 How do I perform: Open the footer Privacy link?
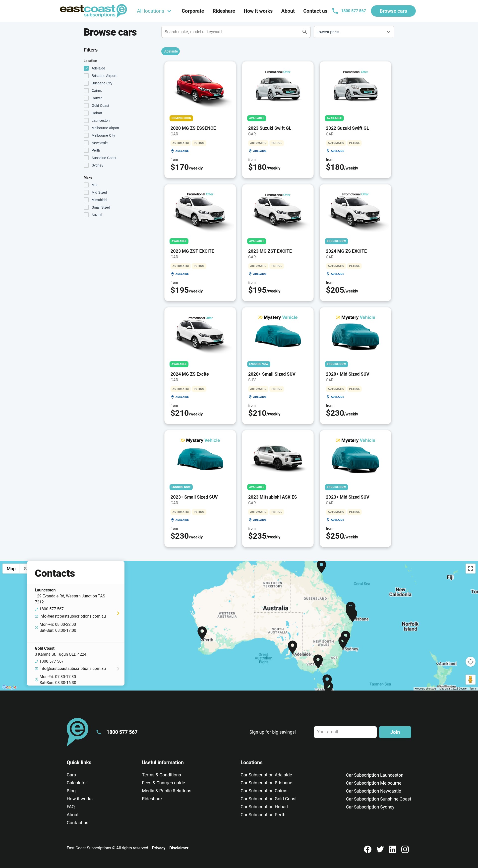pyautogui.click(x=158, y=848)
